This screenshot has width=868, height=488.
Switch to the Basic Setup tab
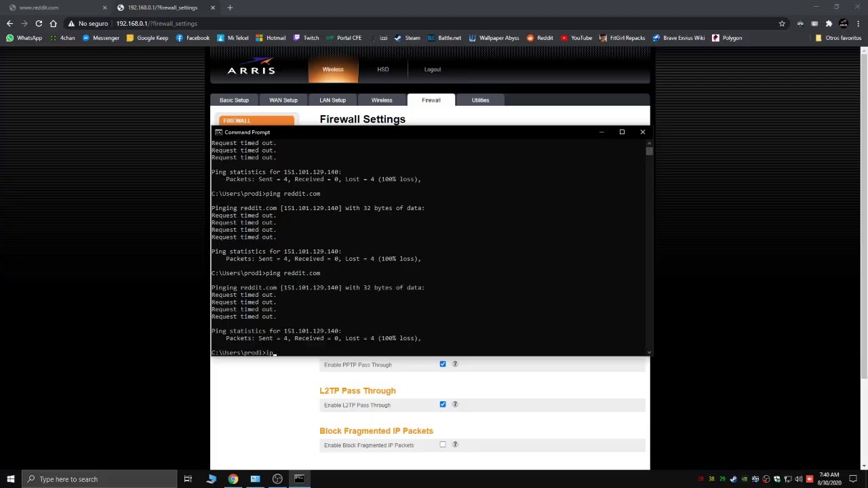[x=234, y=100]
